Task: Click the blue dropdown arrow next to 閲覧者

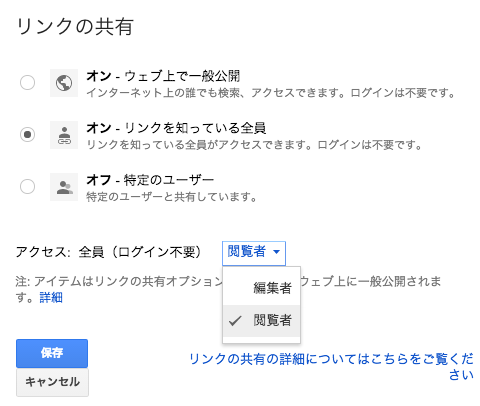Action: click(x=276, y=252)
